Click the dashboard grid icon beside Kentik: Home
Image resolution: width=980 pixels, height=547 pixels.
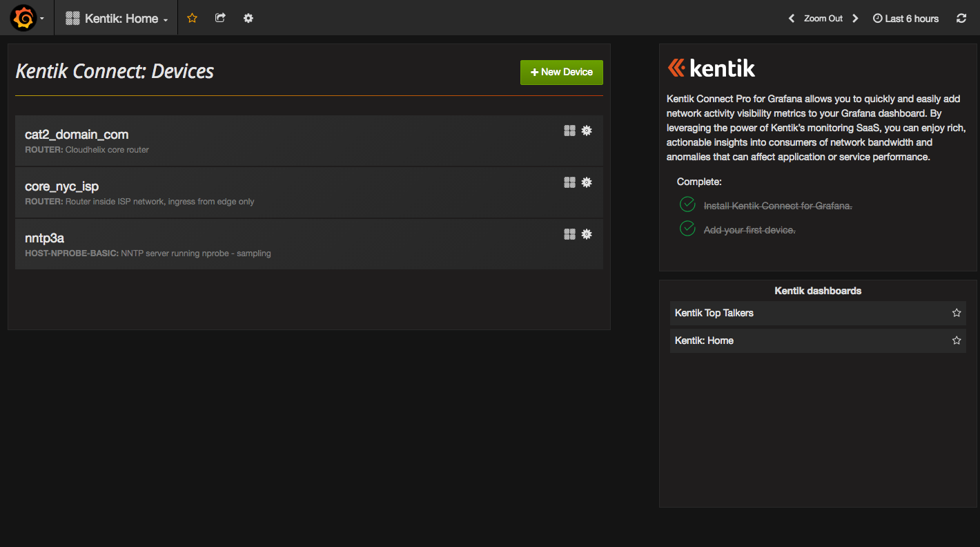tap(72, 19)
